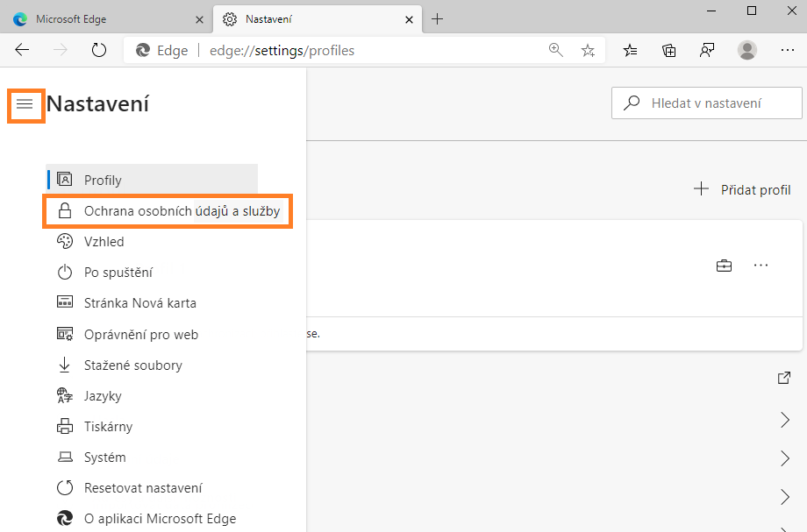Viewport: 807px width, 532px height.
Task: Open the external link icon row
Action: [784, 378]
